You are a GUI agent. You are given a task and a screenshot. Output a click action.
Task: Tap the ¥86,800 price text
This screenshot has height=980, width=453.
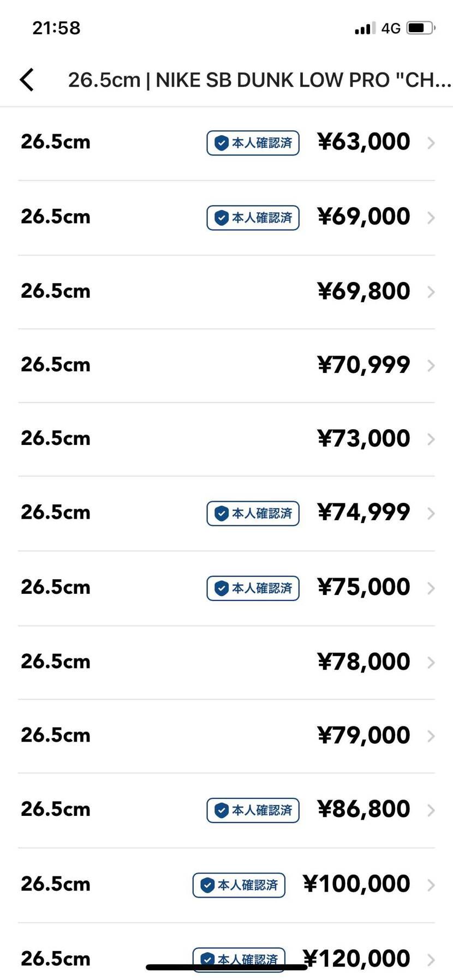pyautogui.click(x=363, y=809)
